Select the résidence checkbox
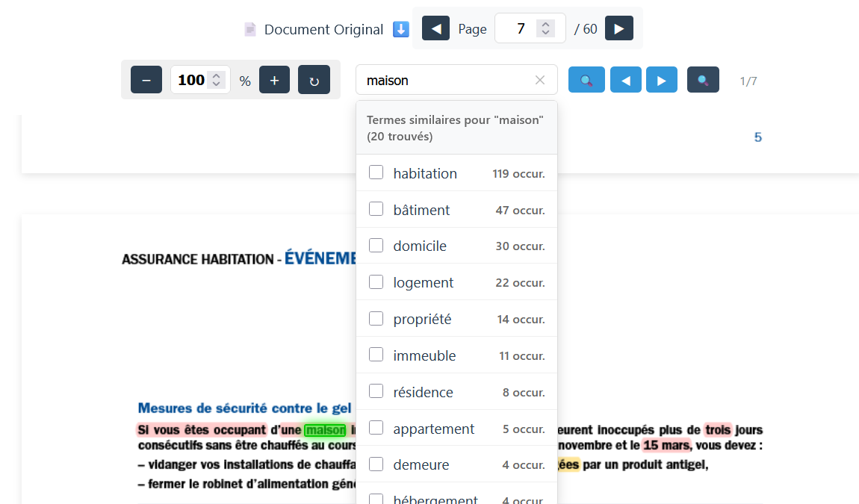 (x=376, y=391)
